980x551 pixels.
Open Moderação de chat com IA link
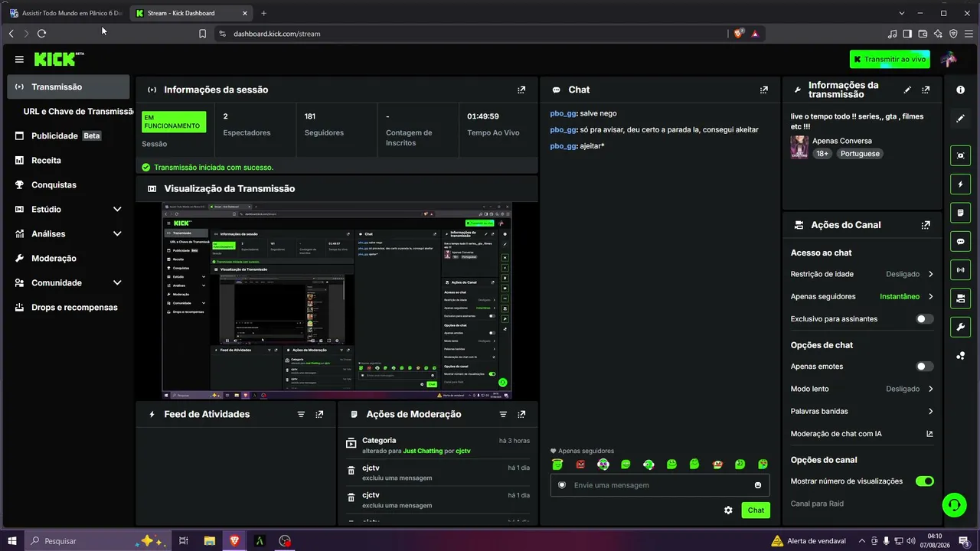862,433
